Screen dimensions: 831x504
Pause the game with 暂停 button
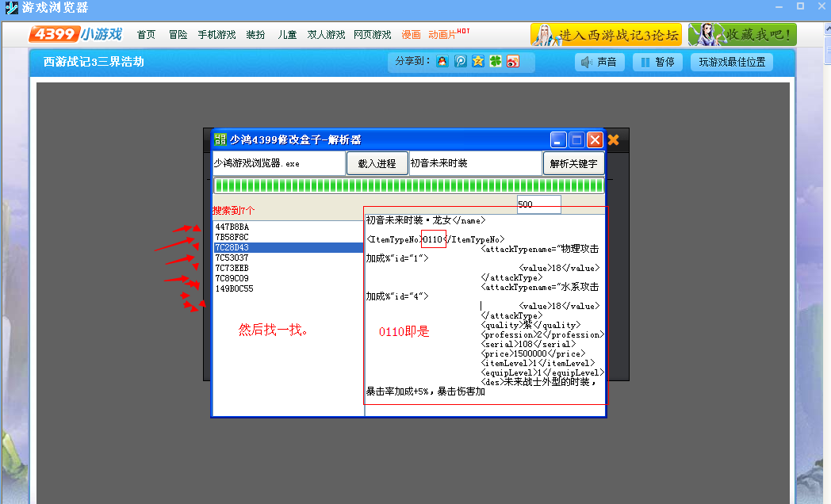(x=657, y=63)
